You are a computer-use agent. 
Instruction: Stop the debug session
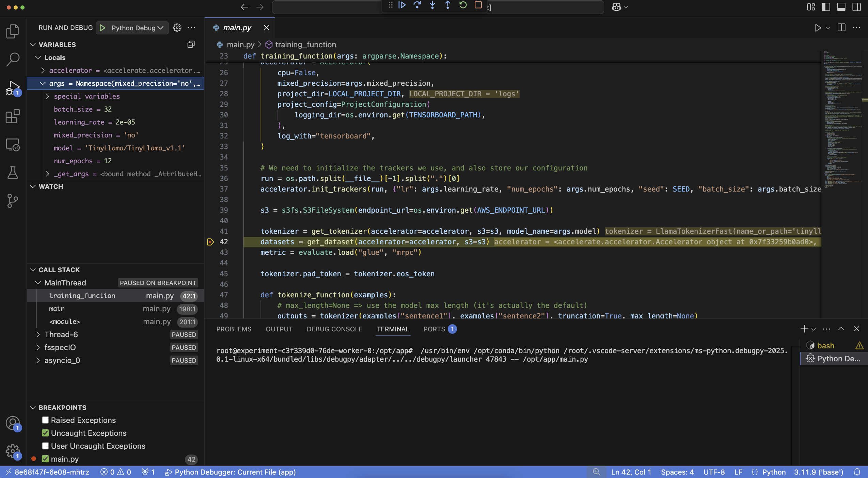coord(478,5)
